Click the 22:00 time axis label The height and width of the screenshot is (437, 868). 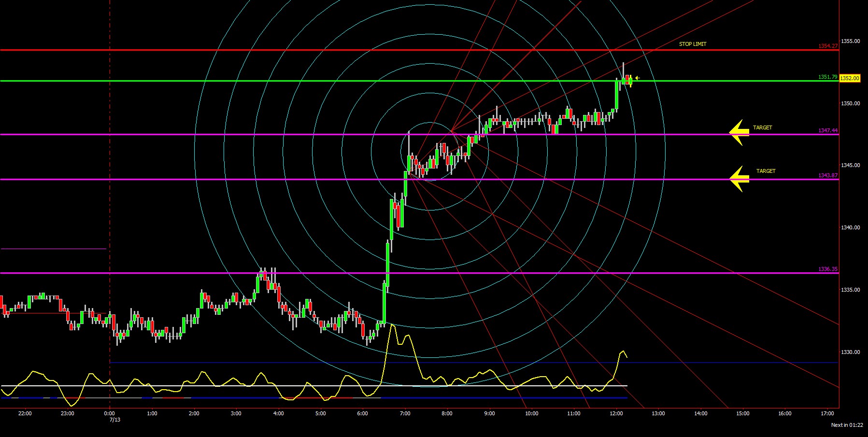click(x=25, y=413)
